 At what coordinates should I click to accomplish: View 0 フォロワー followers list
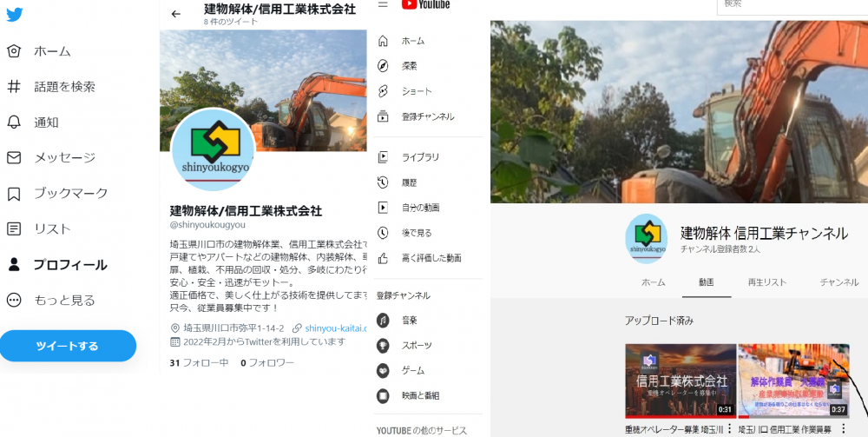coord(267,363)
